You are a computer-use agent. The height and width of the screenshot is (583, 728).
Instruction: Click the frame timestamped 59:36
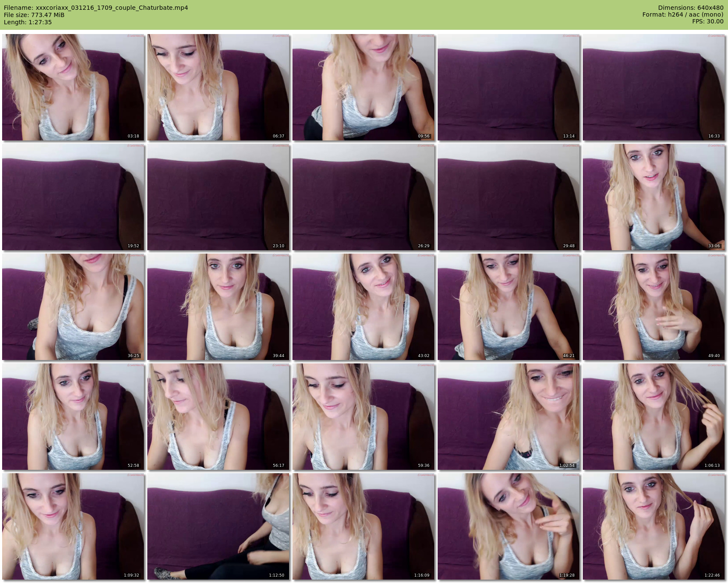pos(364,417)
